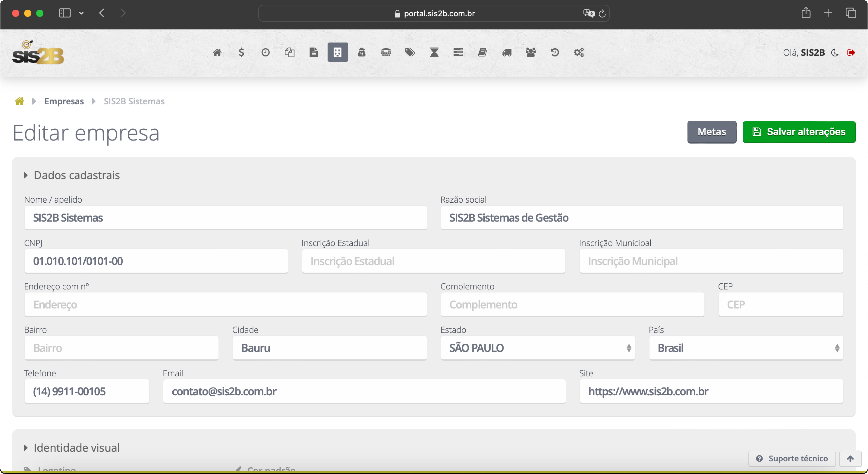Click the delivery truck icon
This screenshot has width=868, height=474.
[507, 52]
